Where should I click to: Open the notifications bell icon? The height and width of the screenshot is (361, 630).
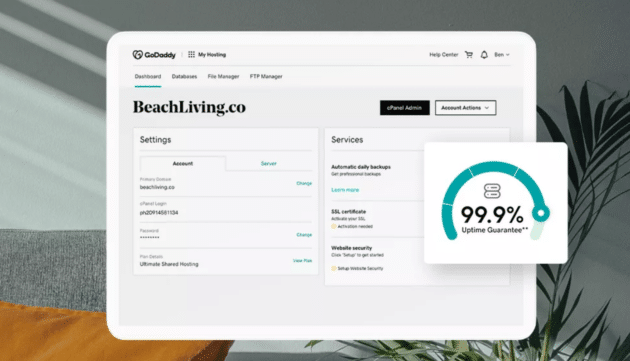484,55
